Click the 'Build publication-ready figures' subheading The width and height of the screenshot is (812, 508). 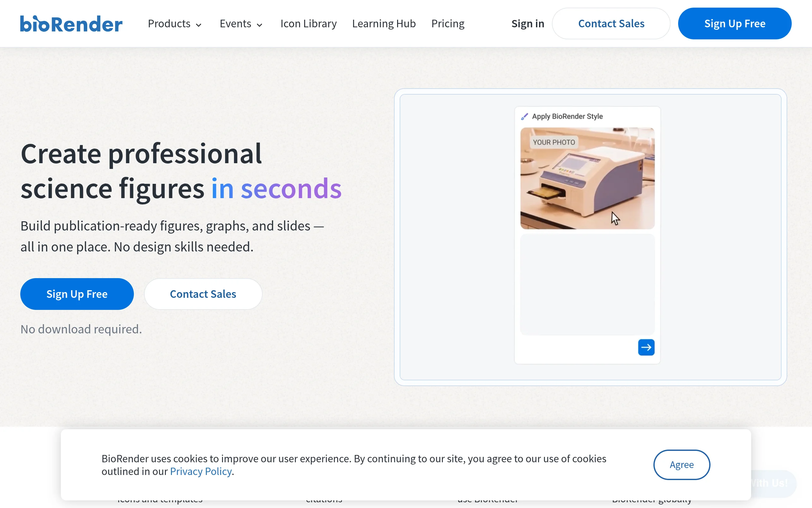[x=172, y=237]
